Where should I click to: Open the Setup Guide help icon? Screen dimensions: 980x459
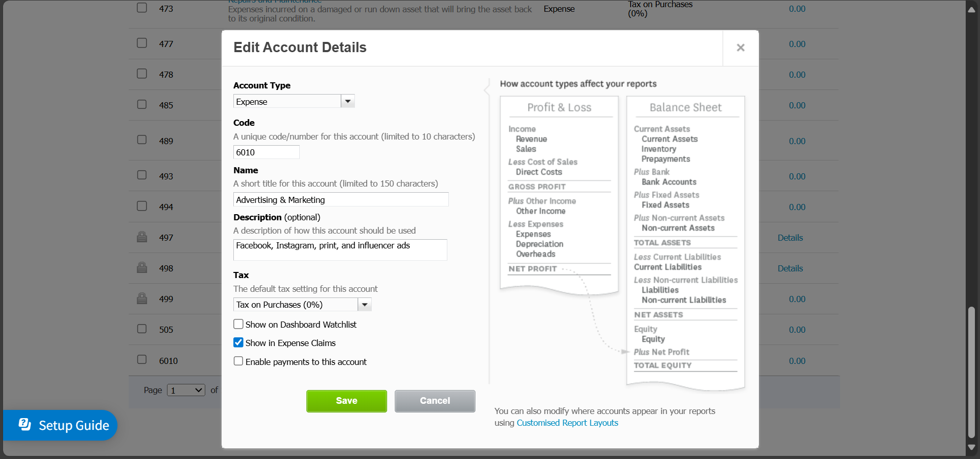click(25, 425)
